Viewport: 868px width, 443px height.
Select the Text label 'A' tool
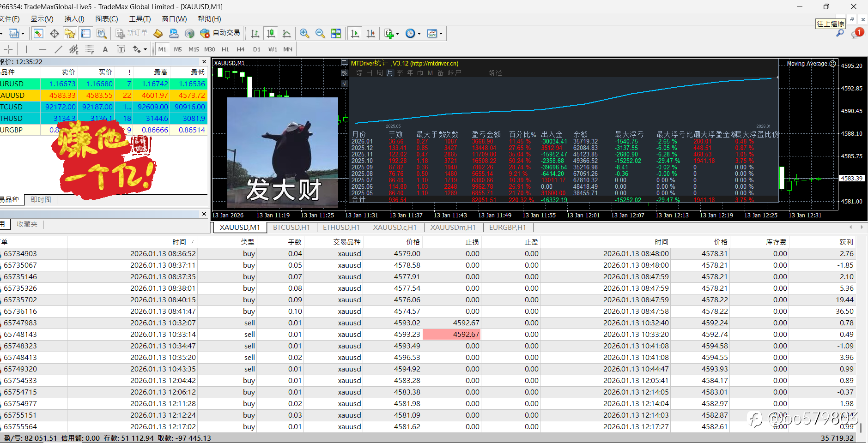pyautogui.click(x=105, y=49)
